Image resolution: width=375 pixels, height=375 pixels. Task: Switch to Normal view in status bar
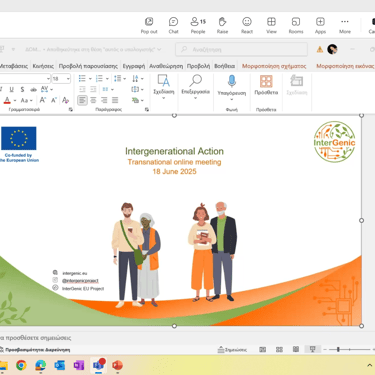263,349
